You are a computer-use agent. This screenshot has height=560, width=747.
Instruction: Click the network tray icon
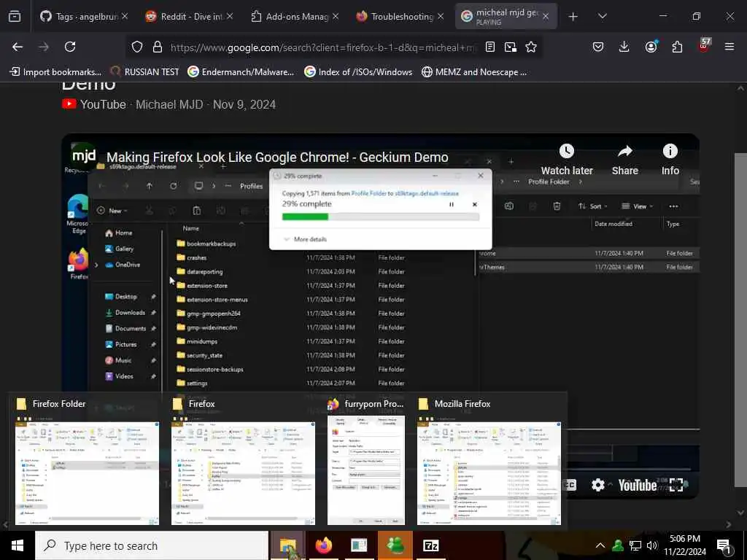tap(635, 545)
